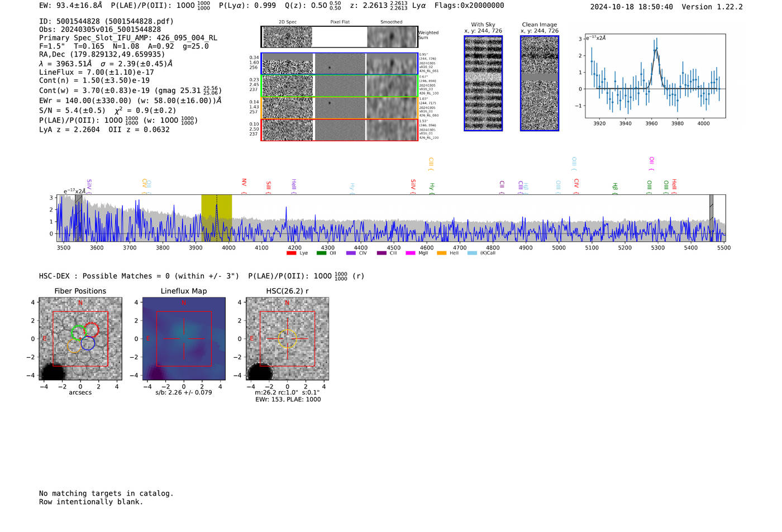Click the 'Flags:0x20000000' text
This screenshot has height=532, width=782.
[469, 5]
